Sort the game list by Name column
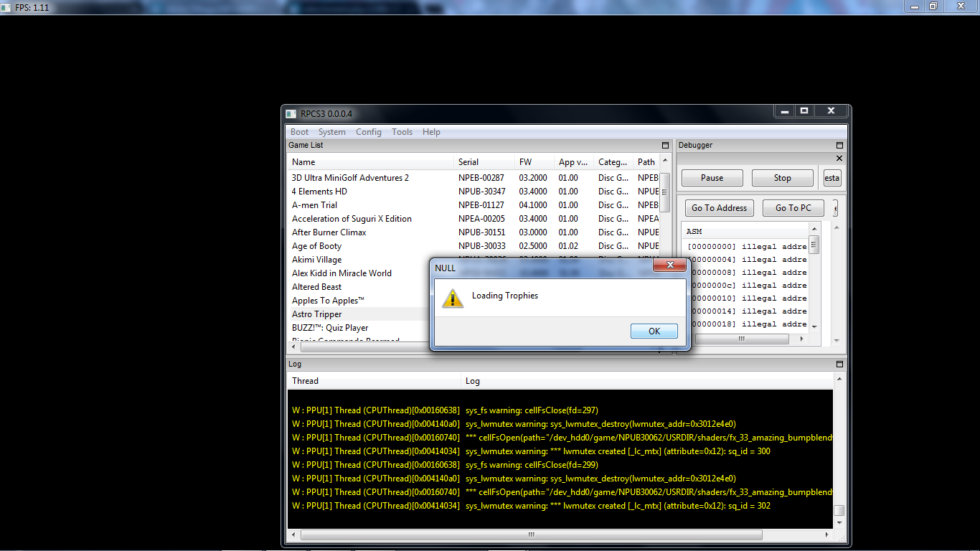The height and width of the screenshot is (551, 980). [370, 162]
